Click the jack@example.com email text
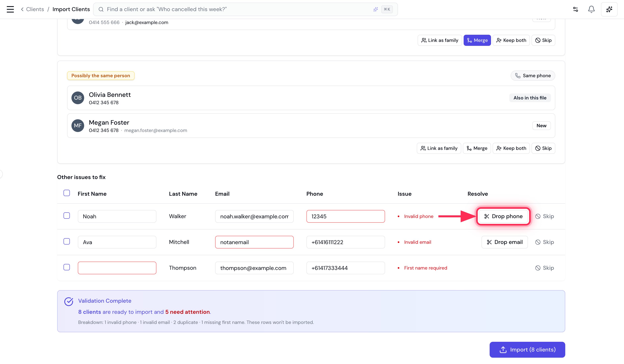 (x=147, y=23)
